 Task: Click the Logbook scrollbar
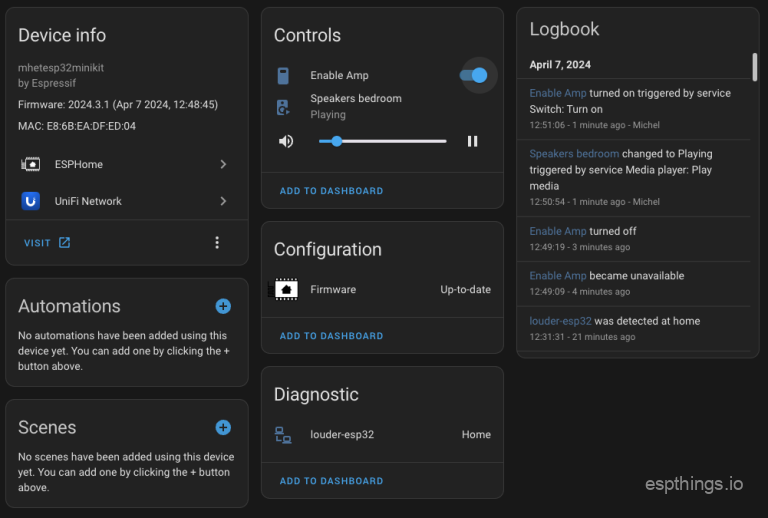click(x=754, y=67)
